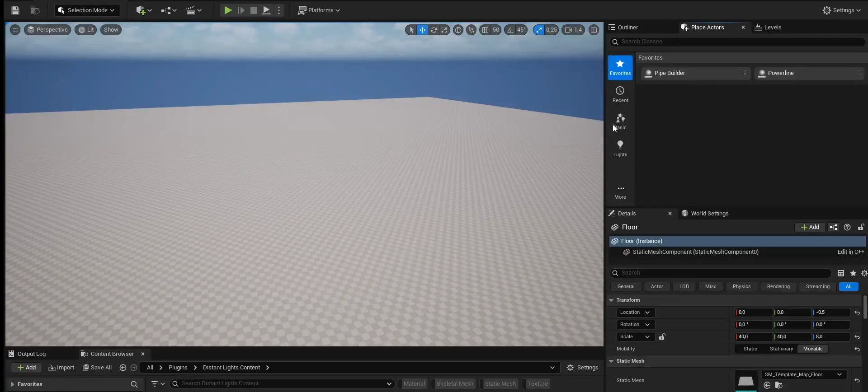Activate the Rotate gizmo tool
The height and width of the screenshot is (392, 868).
[434, 30]
